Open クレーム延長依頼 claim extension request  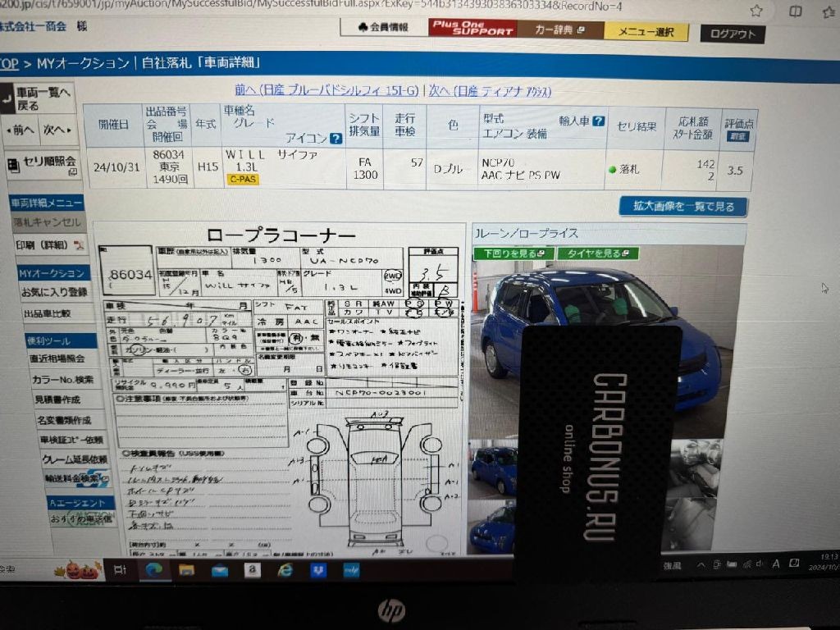point(75,459)
